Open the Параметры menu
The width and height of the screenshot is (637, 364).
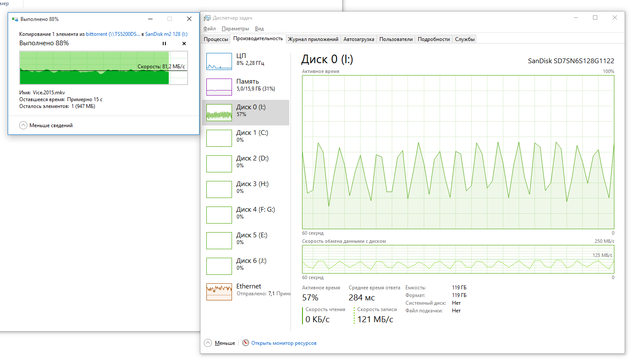pos(235,29)
